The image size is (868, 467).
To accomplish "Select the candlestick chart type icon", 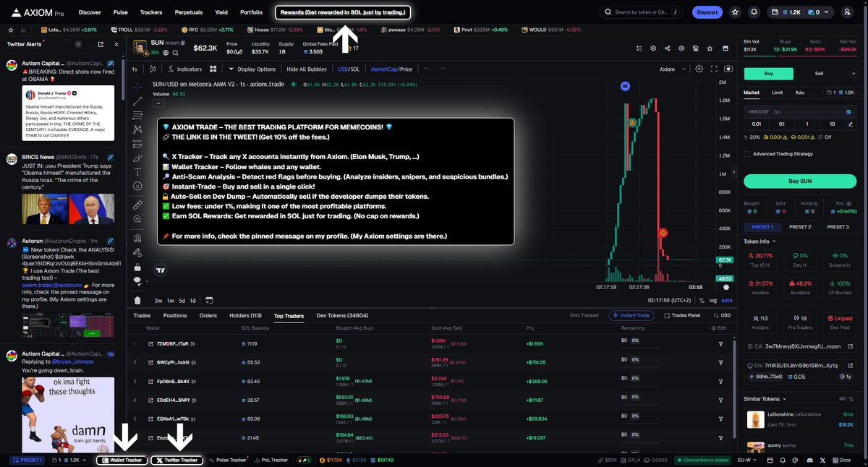I will tap(153, 69).
